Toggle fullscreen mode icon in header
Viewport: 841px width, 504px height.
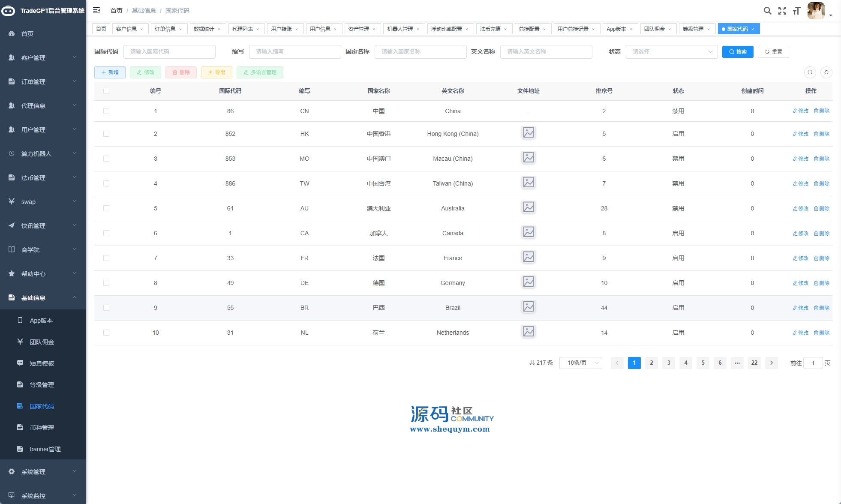[x=782, y=11]
